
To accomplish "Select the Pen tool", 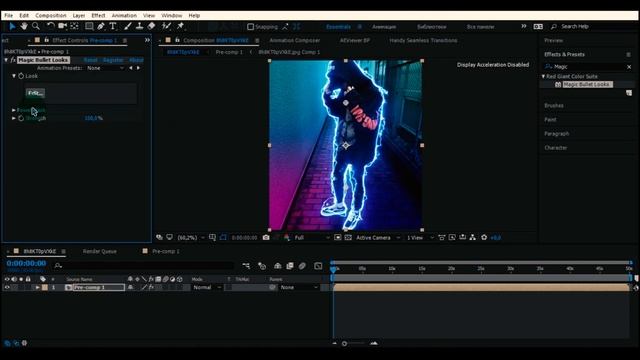I will (x=101, y=26).
